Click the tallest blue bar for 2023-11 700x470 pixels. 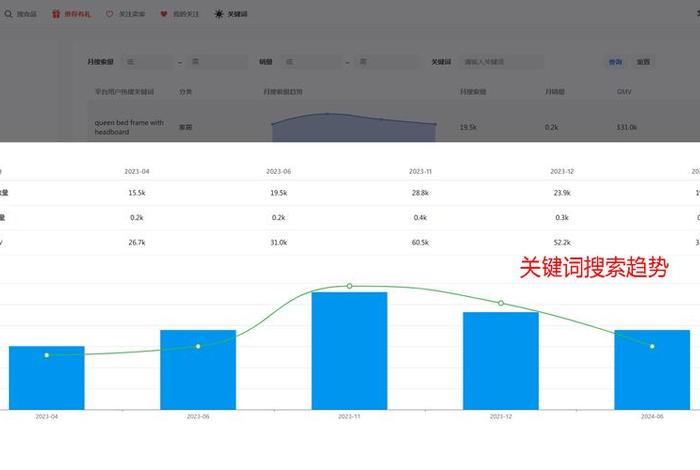click(350, 351)
